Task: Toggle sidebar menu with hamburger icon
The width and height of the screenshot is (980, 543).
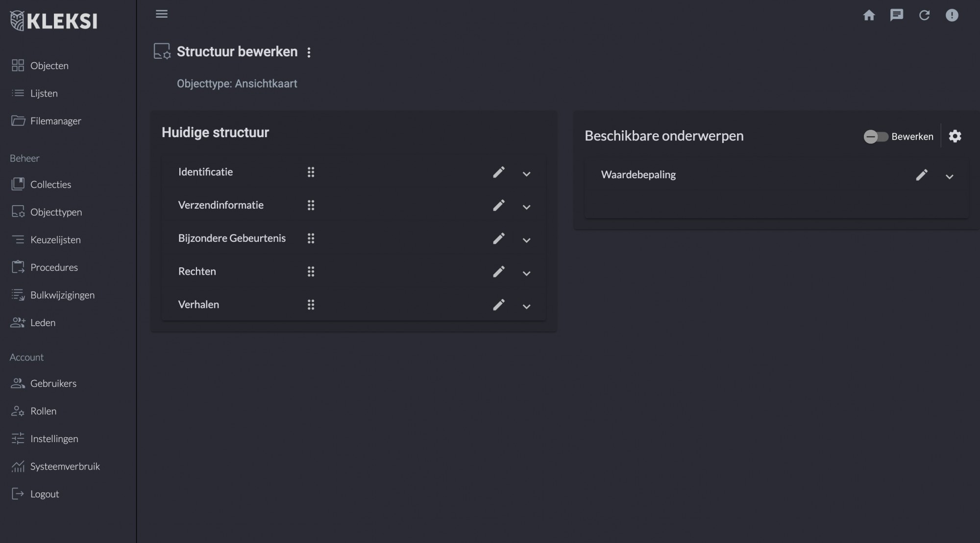Action: tap(162, 14)
